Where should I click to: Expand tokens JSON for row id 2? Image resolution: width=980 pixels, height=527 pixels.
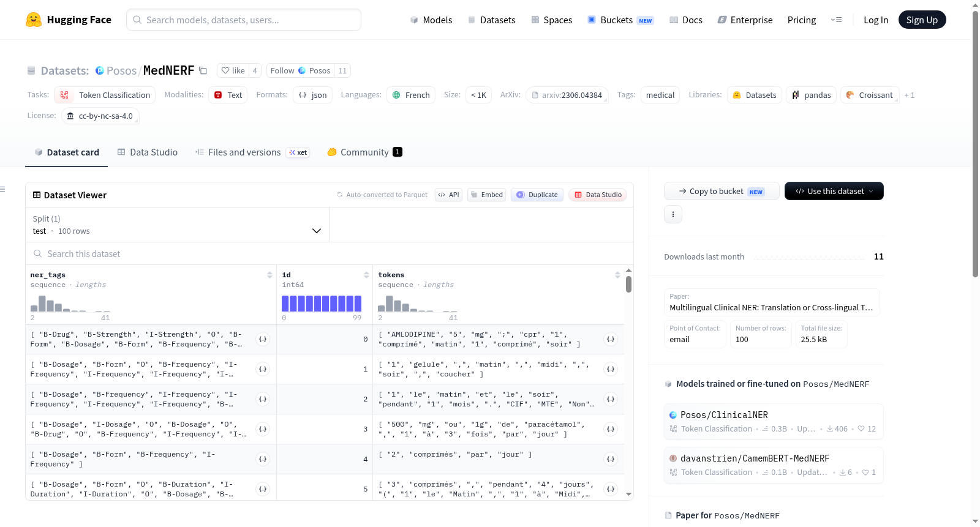611,399
